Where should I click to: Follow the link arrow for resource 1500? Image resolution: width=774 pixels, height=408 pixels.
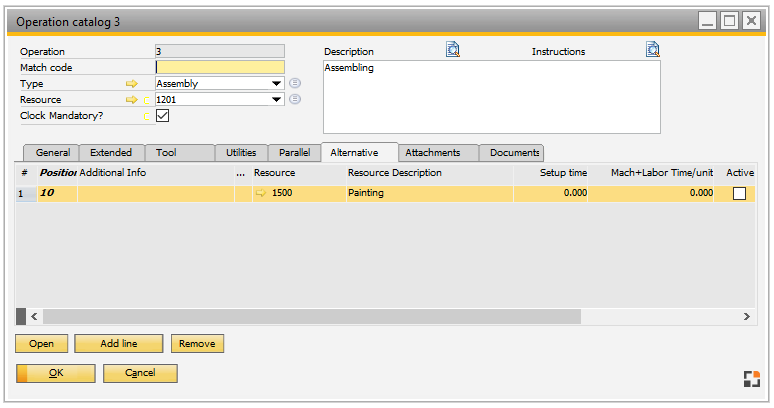click(x=262, y=193)
